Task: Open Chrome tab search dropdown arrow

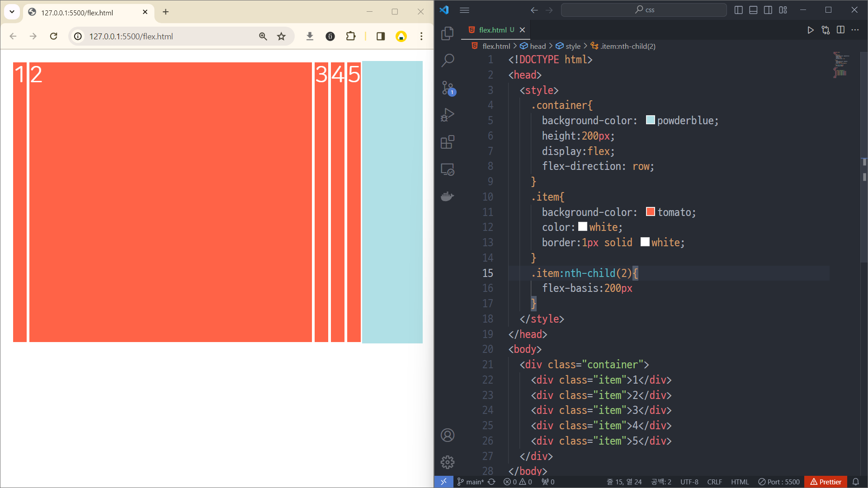Action: 12,12
